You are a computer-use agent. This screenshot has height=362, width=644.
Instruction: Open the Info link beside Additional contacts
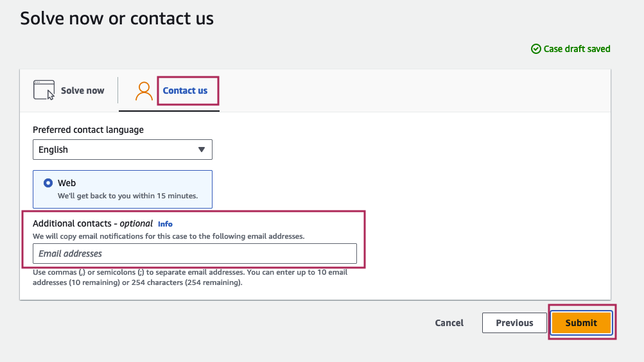[x=165, y=224]
